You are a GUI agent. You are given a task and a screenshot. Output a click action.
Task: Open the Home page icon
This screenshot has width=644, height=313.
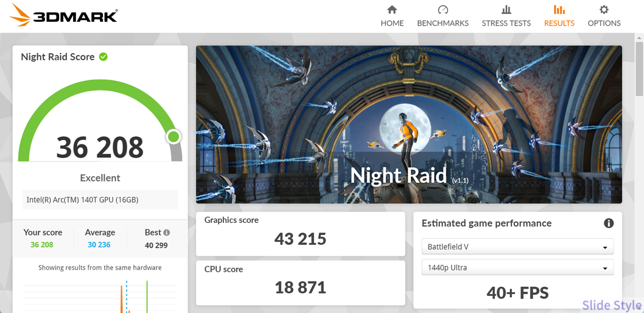[392, 10]
